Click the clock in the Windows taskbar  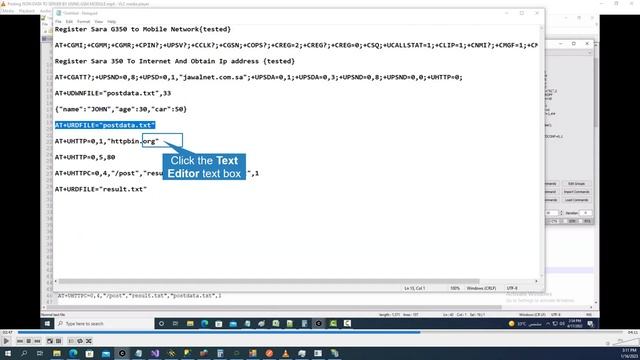pos(629,353)
